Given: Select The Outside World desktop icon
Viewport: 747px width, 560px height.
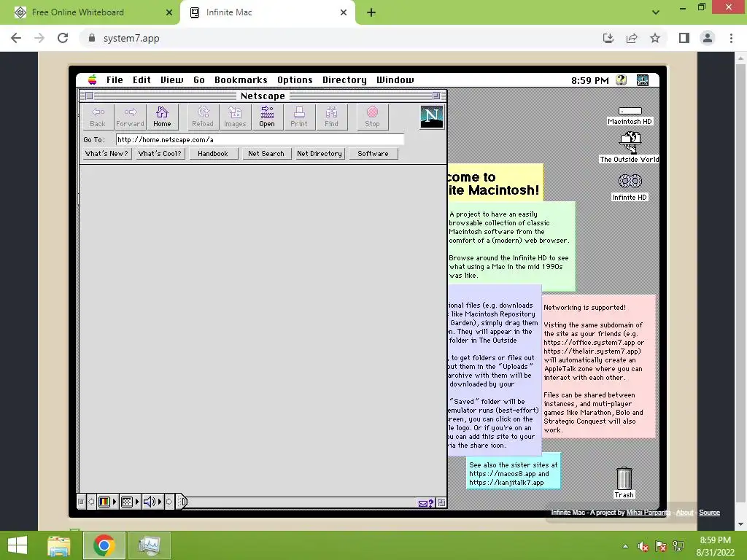Looking at the screenshot, I should [x=630, y=147].
